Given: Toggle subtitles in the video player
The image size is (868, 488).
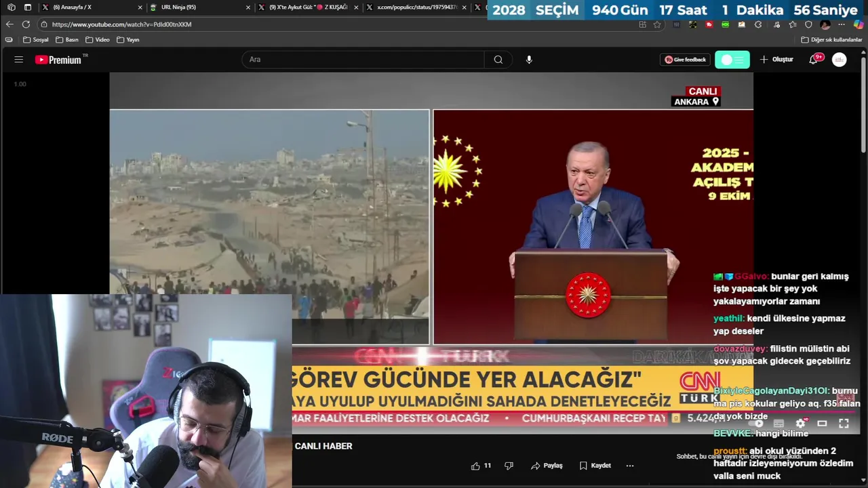Looking at the screenshot, I should 778,424.
